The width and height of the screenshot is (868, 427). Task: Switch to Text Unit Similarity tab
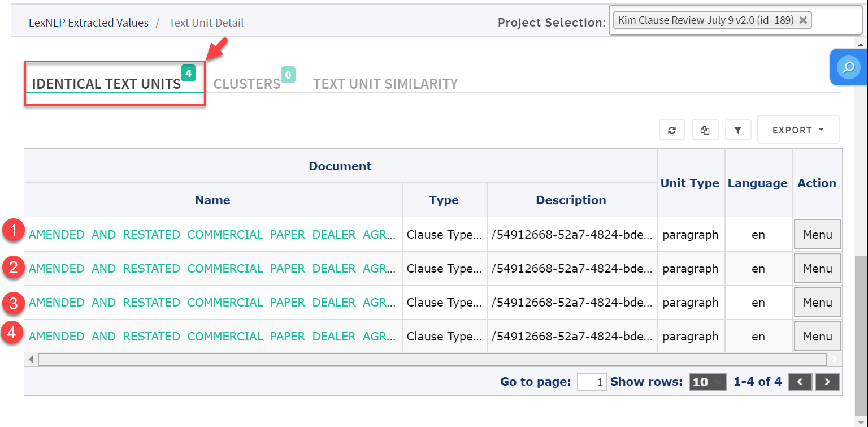tap(385, 84)
